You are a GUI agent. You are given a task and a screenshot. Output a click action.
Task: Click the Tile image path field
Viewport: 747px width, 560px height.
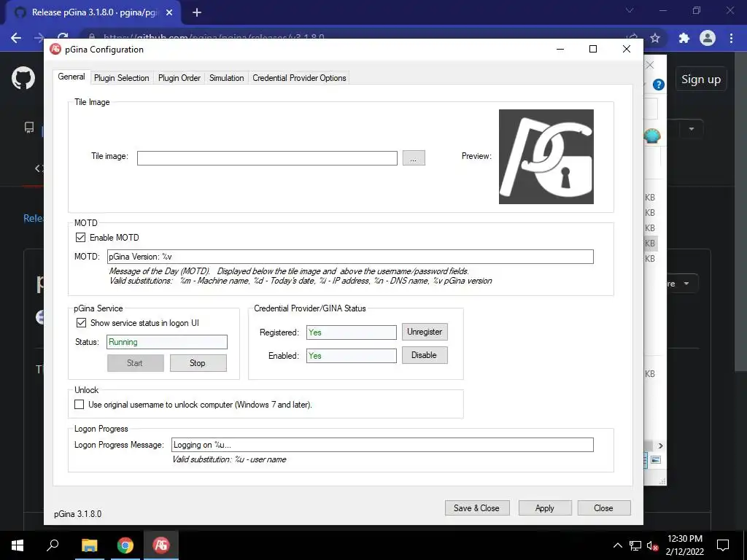coord(267,158)
